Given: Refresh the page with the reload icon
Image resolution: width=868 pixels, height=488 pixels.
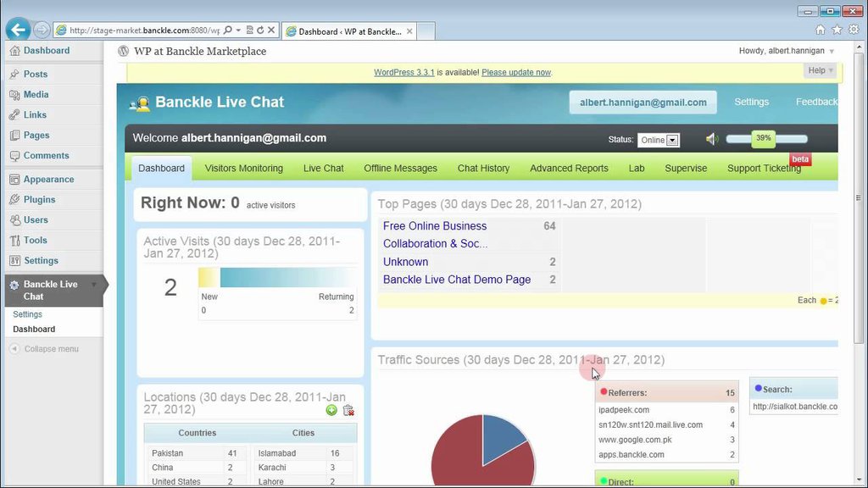Looking at the screenshot, I should 260,30.
